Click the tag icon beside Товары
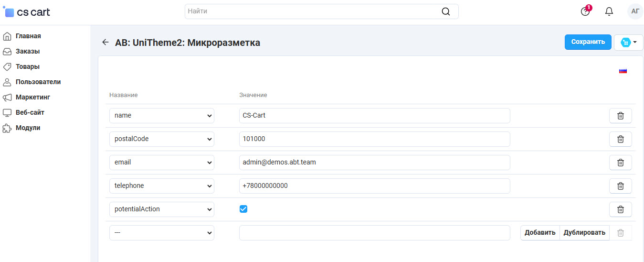 7,66
